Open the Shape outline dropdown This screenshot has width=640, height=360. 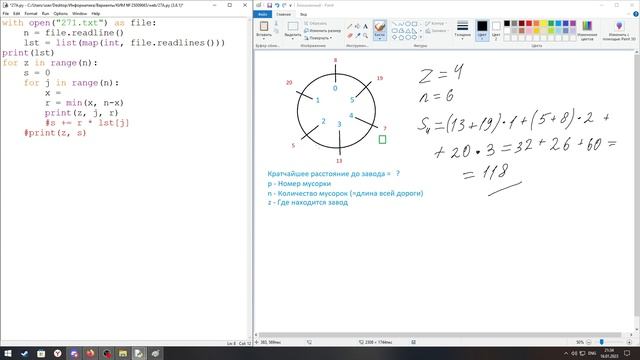click(436, 24)
